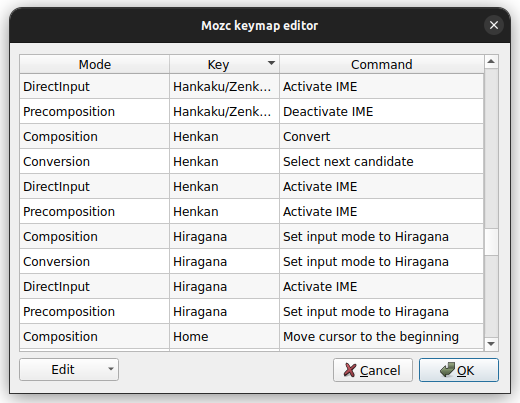The height and width of the screenshot is (403, 520).
Task: Select Henkan key cell in Conversion row
Action: point(224,161)
